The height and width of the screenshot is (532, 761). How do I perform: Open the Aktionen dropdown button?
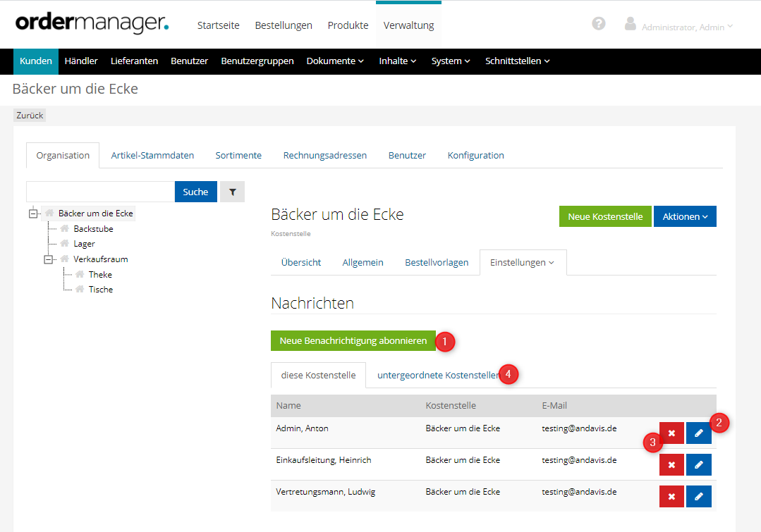click(x=684, y=216)
